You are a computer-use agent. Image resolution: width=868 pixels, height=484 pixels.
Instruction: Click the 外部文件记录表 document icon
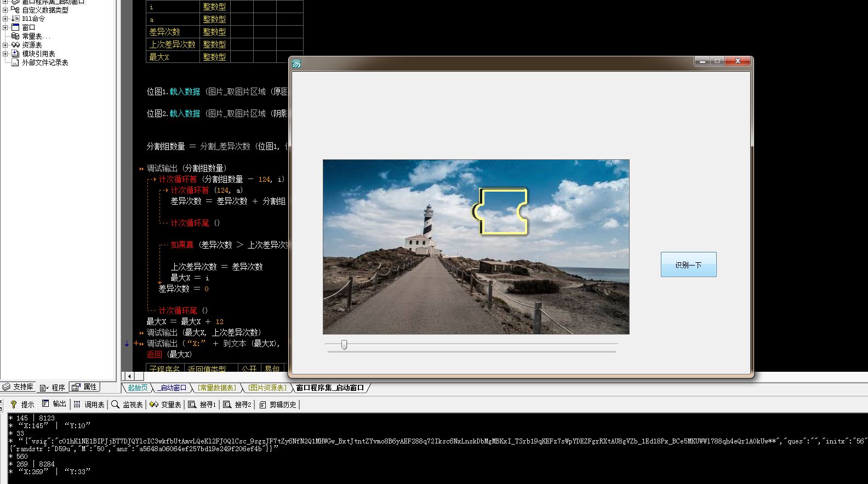tap(15, 62)
